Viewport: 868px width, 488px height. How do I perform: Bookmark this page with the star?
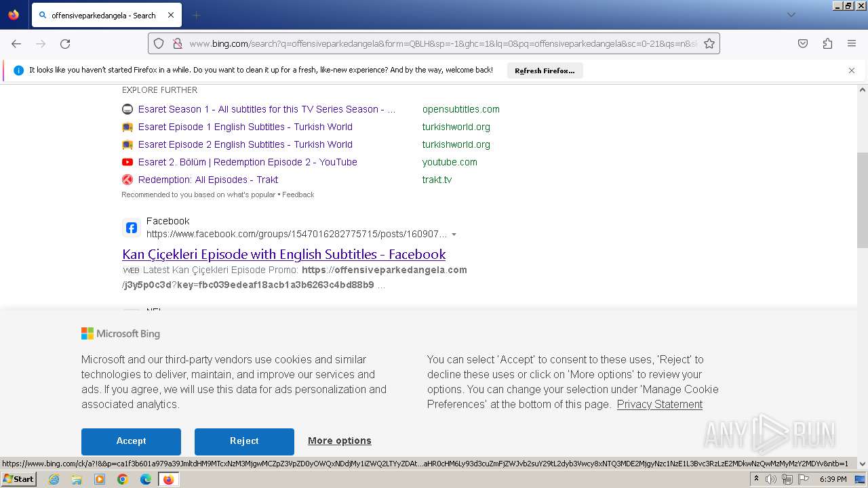pos(709,43)
